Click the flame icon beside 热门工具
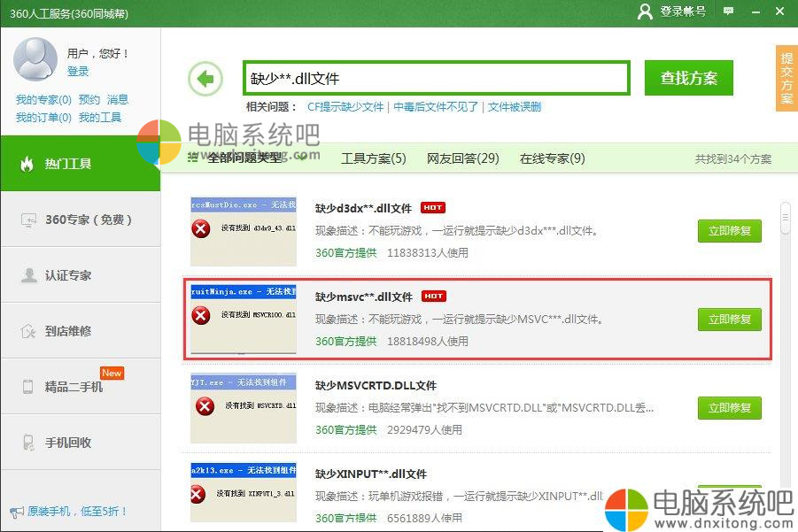 (x=27, y=164)
